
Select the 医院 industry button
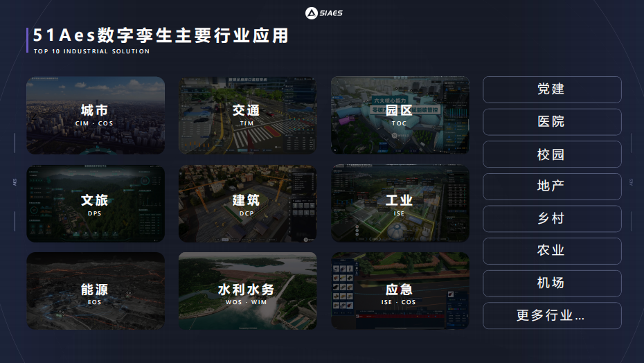[x=552, y=122]
